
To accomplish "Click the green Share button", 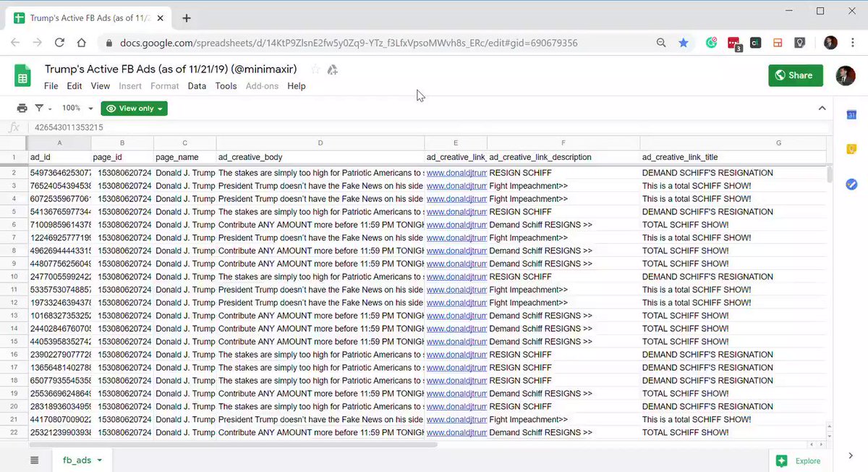I will pos(795,75).
